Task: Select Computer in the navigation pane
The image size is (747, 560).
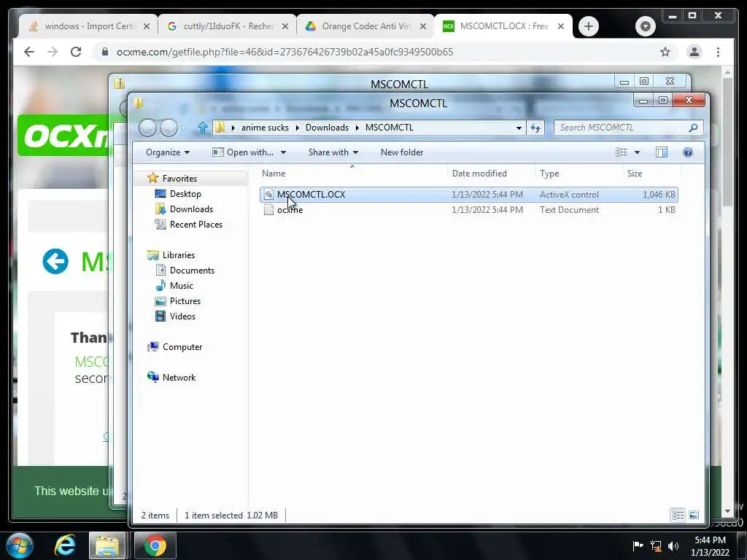Action: coord(182,346)
